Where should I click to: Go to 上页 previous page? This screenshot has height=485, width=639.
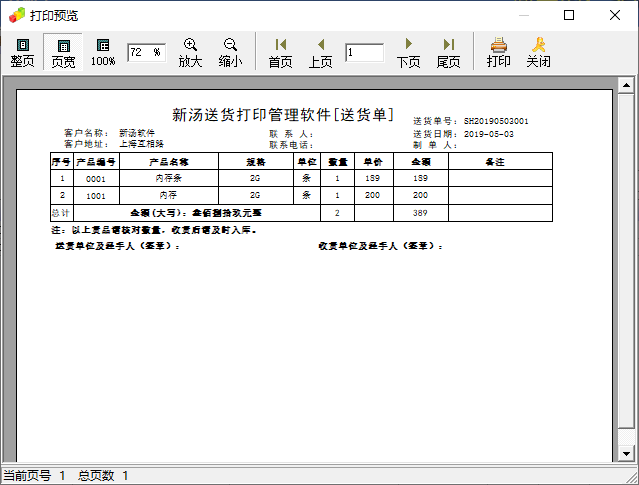320,52
